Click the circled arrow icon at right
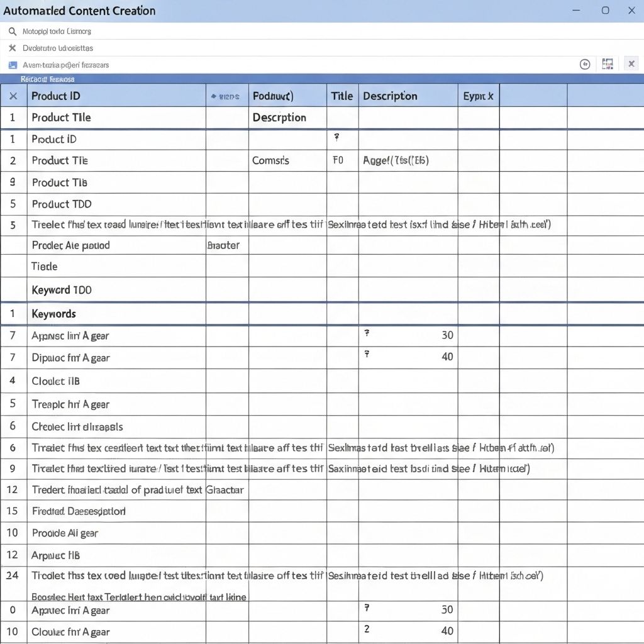The width and height of the screenshot is (644, 644). coord(585,64)
